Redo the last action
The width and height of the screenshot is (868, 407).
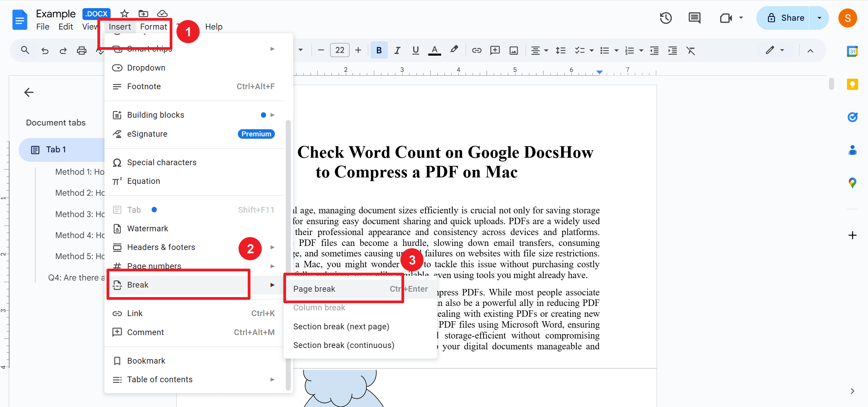coord(63,51)
